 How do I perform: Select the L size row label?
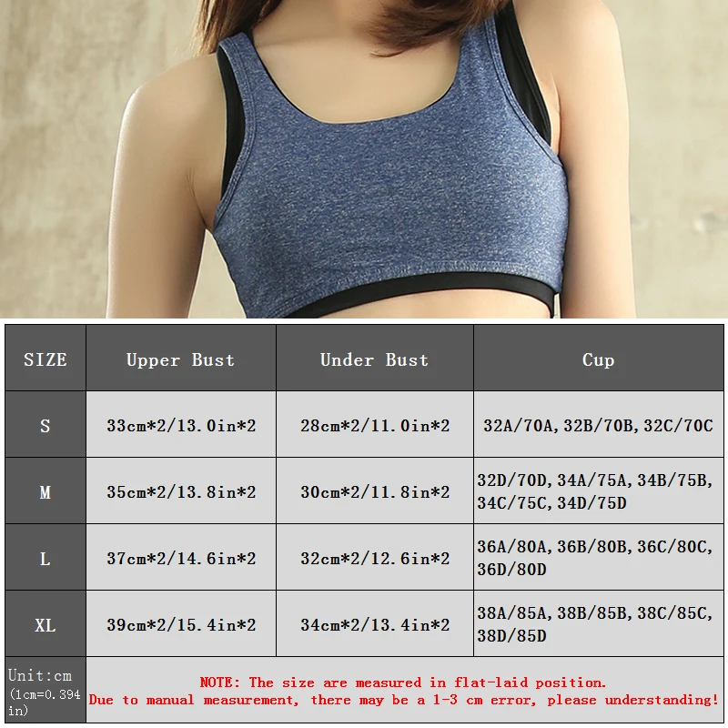pos(45,557)
